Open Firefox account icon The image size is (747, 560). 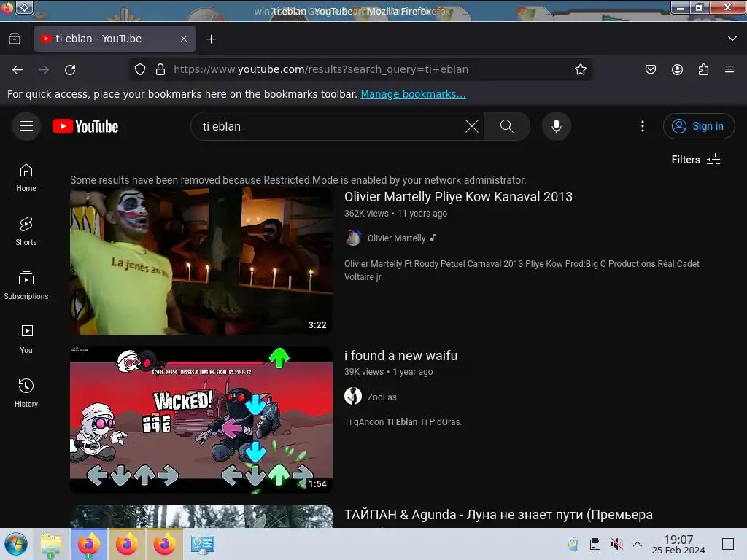tap(677, 69)
